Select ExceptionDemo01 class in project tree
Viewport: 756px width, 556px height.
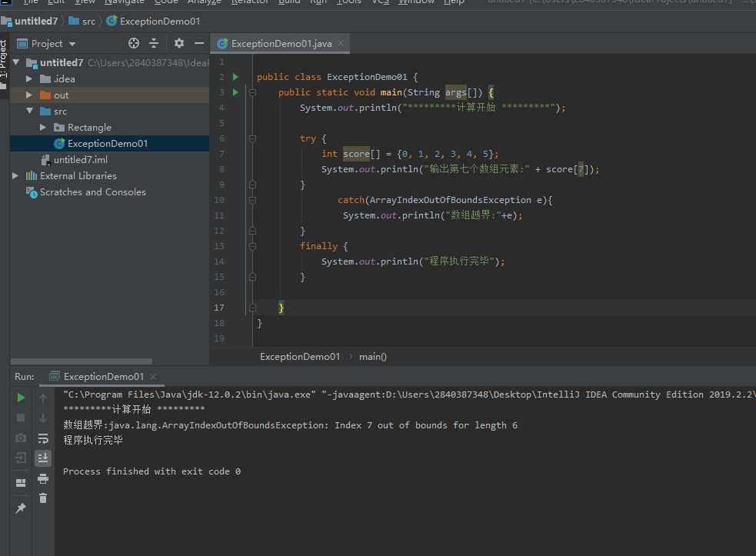click(110, 143)
